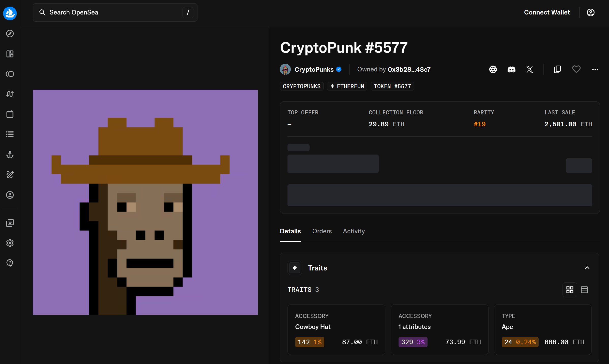
Task: Visit collection website via globe icon
Action: tap(493, 69)
